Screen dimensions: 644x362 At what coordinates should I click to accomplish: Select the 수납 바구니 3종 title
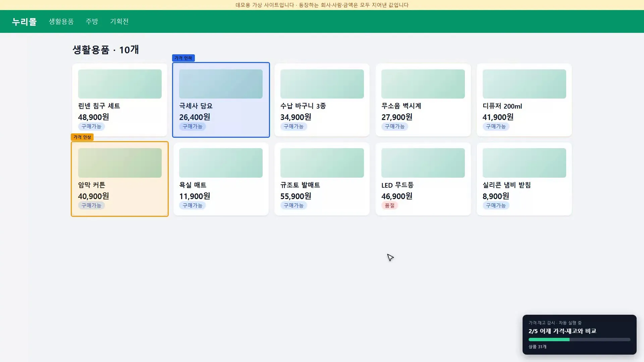303,106
